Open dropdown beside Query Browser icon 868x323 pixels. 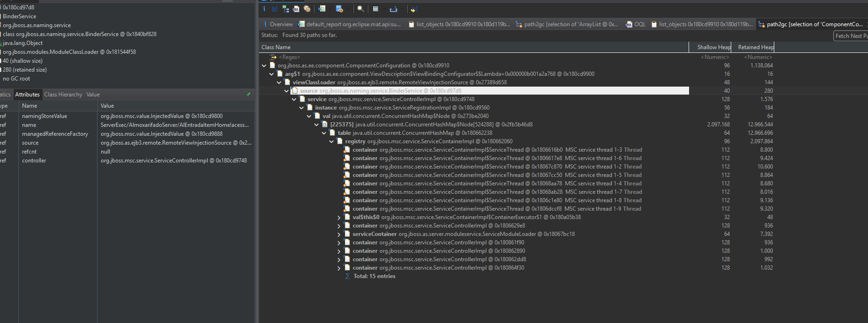348,9
